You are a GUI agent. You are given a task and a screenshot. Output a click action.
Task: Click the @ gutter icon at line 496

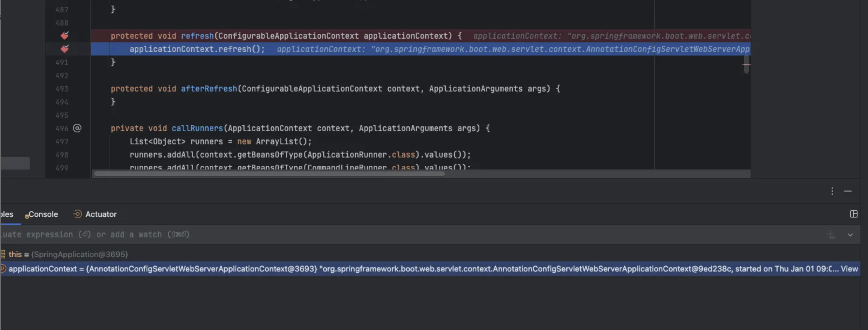[x=77, y=128]
